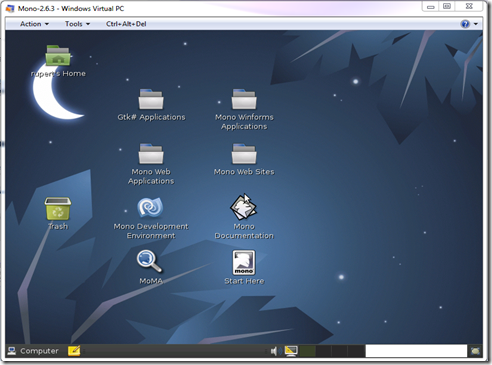492x365 pixels.
Task: Click the blue help question mark icon
Action: tap(465, 24)
